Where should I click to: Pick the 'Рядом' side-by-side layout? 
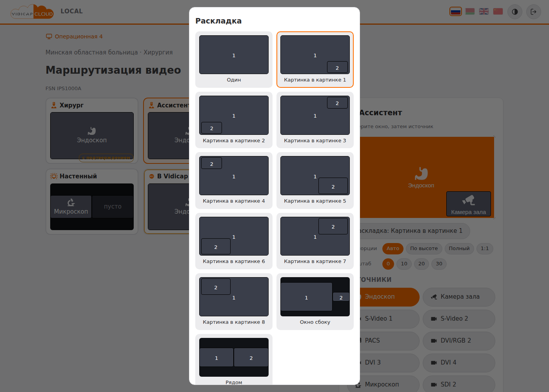point(234,359)
